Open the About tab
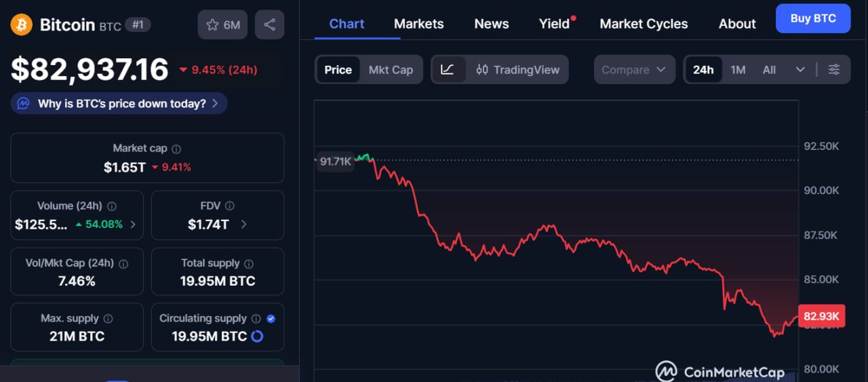Image resolution: width=868 pixels, height=382 pixels. 737,24
